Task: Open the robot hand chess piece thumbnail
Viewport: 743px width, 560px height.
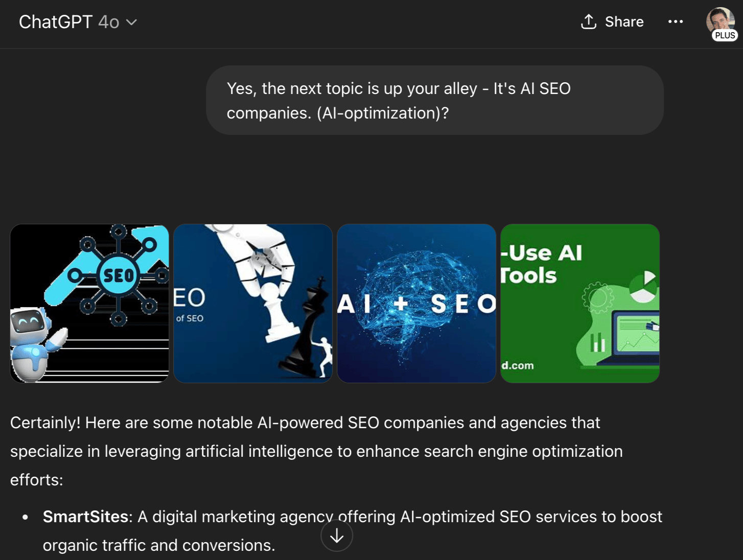Action: 253,304
